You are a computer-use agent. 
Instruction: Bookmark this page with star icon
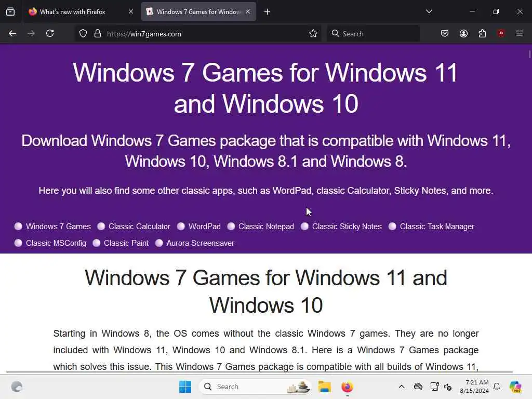tap(313, 34)
